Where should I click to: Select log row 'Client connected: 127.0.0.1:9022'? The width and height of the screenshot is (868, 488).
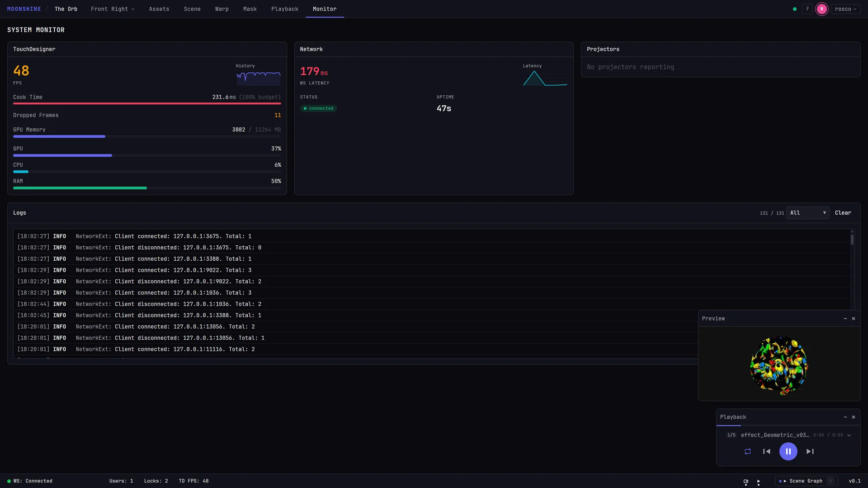[432, 270]
